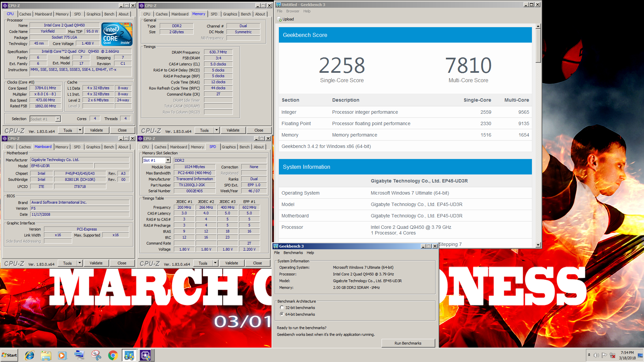Screen dimensions: 644x362
Task: Click the Integer row multi-core value 9565
Action: (524, 112)
